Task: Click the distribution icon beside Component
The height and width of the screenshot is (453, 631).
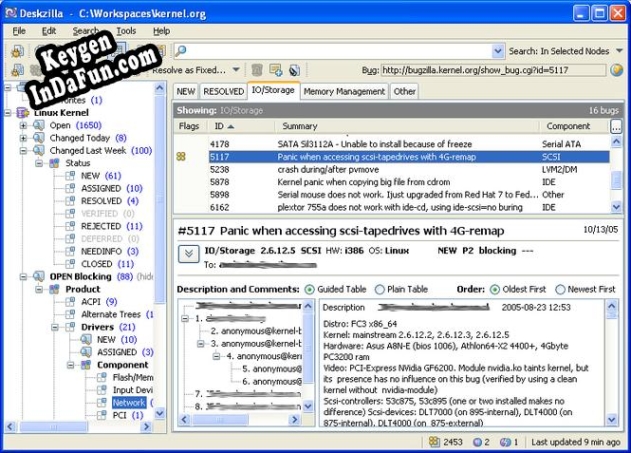Action: point(86,364)
